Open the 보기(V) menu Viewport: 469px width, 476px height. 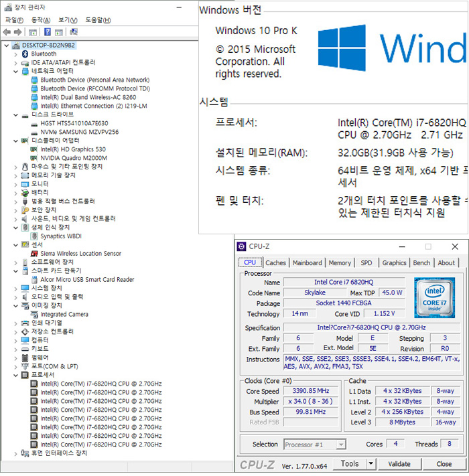68,20
